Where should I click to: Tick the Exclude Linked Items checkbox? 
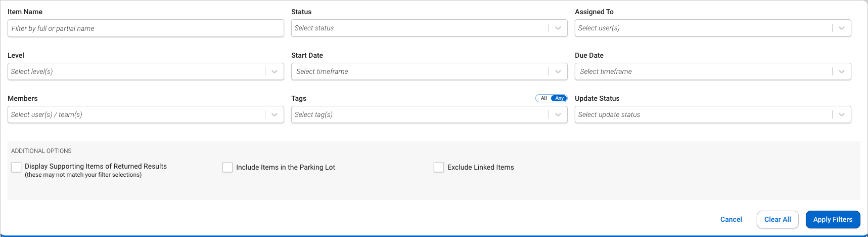439,167
